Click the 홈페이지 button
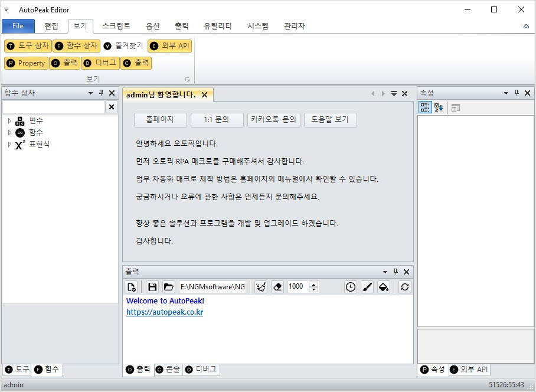 click(161, 120)
